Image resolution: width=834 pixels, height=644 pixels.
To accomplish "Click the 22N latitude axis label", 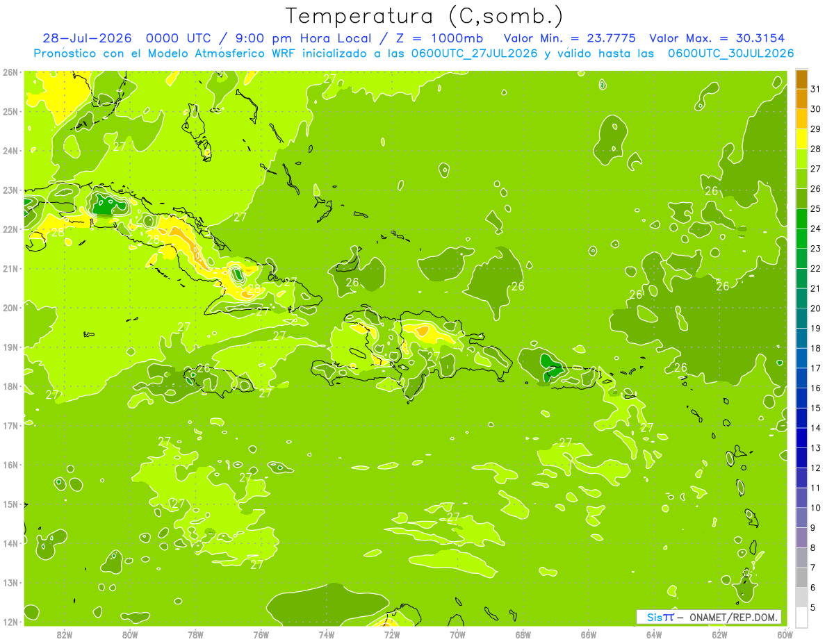I will click(x=10, y=229).
